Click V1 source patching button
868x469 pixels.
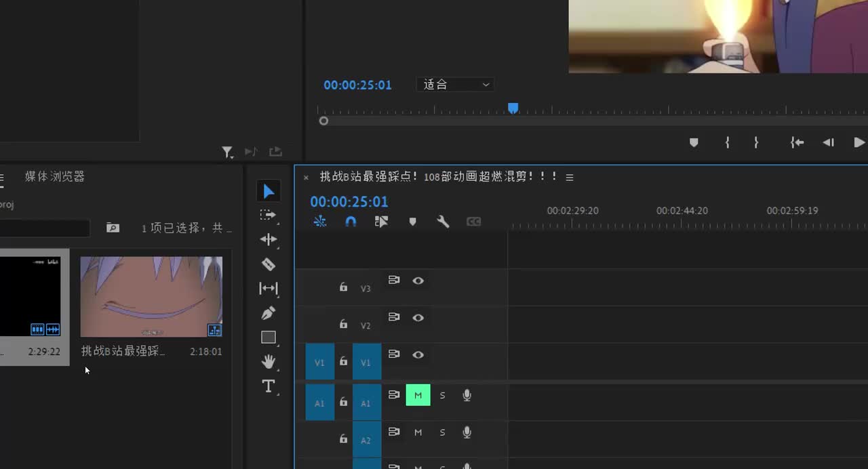[x=320, y=362]
